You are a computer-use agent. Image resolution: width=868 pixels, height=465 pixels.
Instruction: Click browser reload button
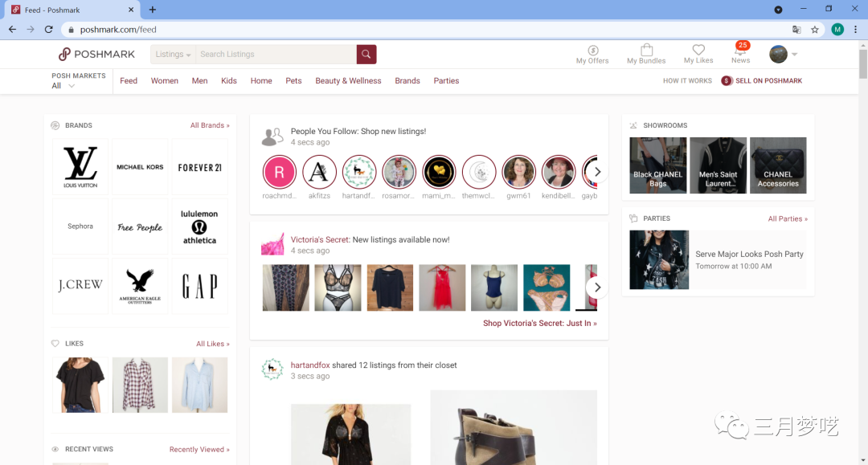pos(49,29)
